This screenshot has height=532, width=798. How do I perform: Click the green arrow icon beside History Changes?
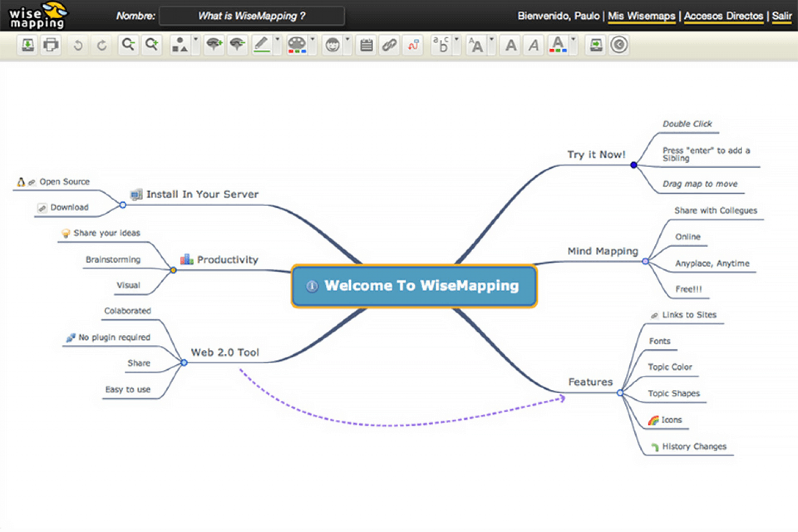pos(655,447)
